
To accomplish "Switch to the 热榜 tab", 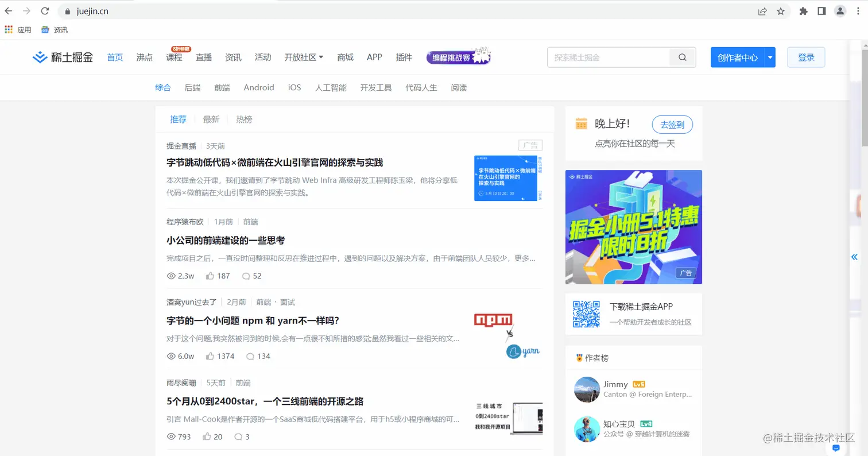I will 244,119.
